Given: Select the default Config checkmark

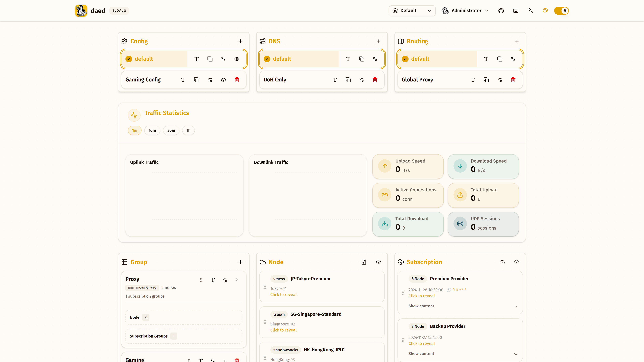Looking at the screenshot, I should [x=129, y=59].
